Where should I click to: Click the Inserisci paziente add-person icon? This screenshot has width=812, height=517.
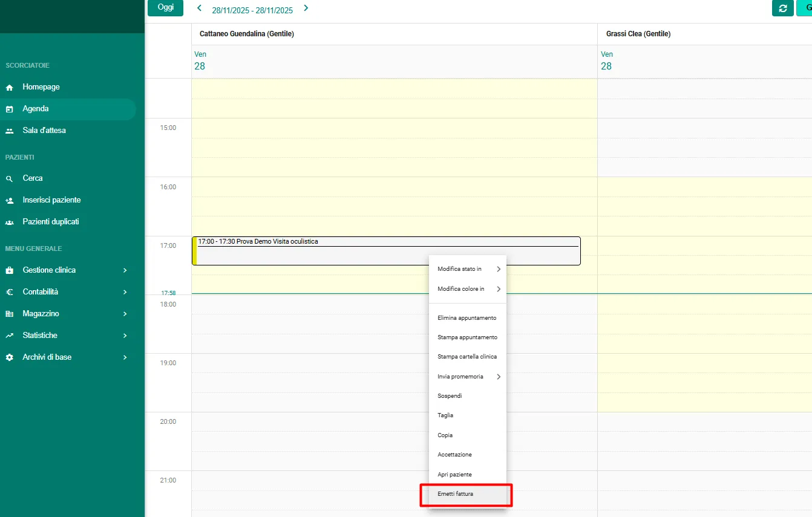(x=10, y=200)
